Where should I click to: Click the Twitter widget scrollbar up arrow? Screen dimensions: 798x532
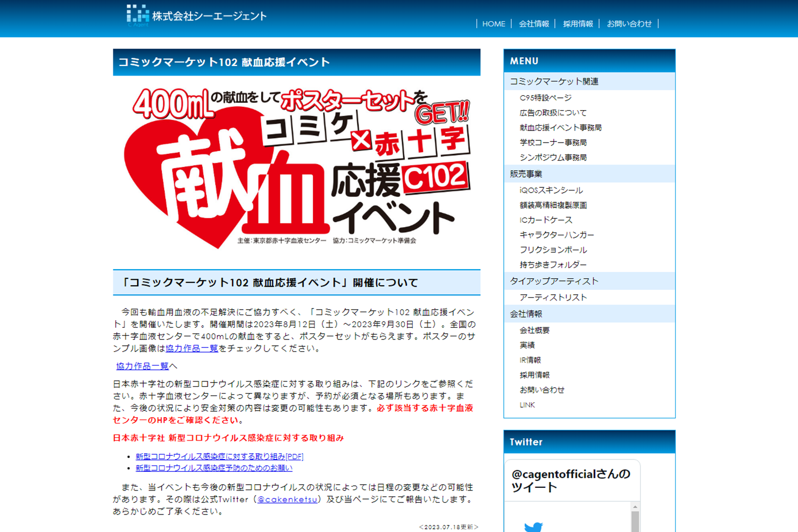635,506
